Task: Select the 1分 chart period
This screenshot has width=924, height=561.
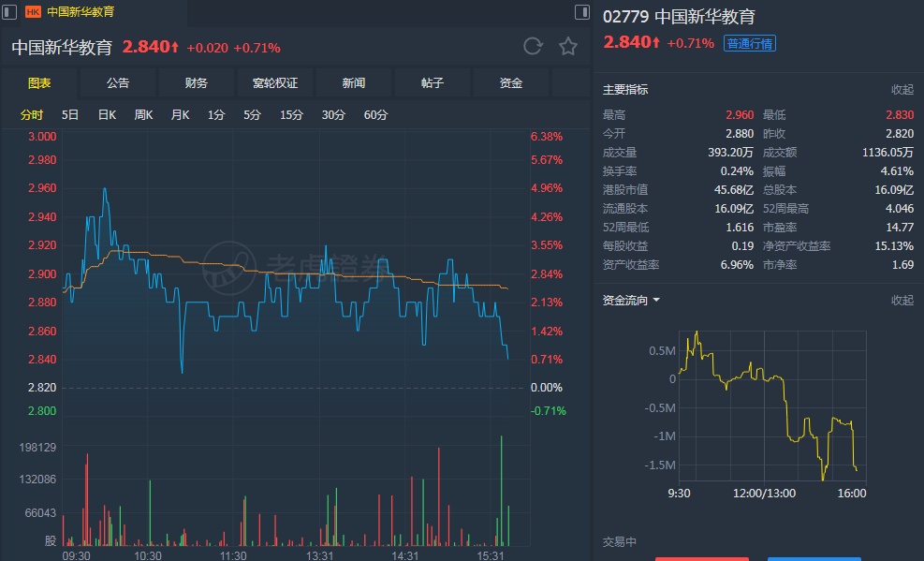Action: click(216, 115)
